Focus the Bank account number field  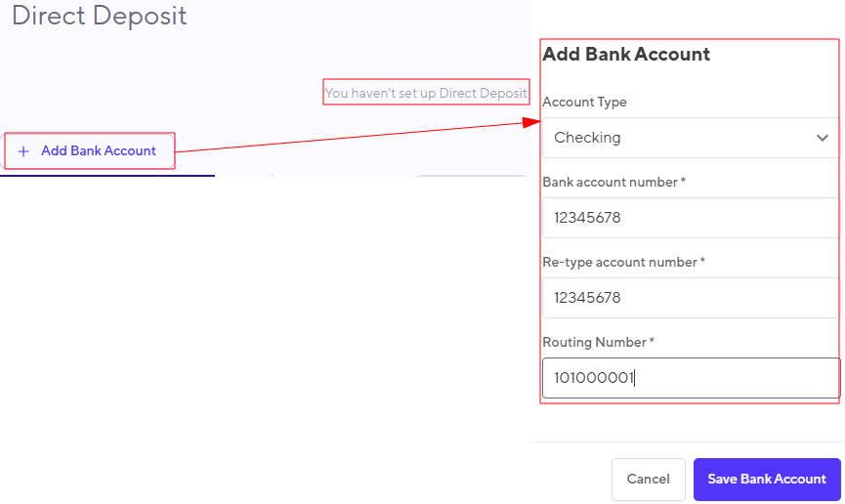click(x=691, y=218)
